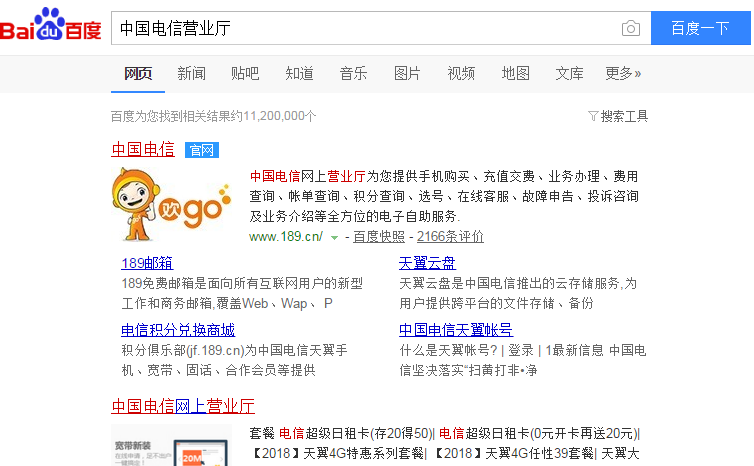Open camera image search icon
754x466 pixels.
(x=630, y=28)
